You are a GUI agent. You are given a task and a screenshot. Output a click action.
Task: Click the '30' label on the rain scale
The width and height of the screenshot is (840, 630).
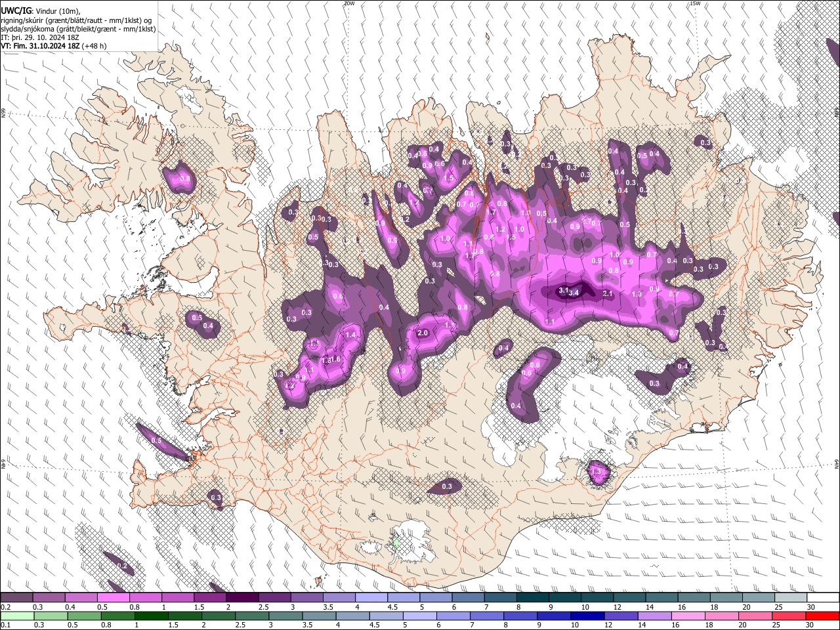click(x=810, y=625)
